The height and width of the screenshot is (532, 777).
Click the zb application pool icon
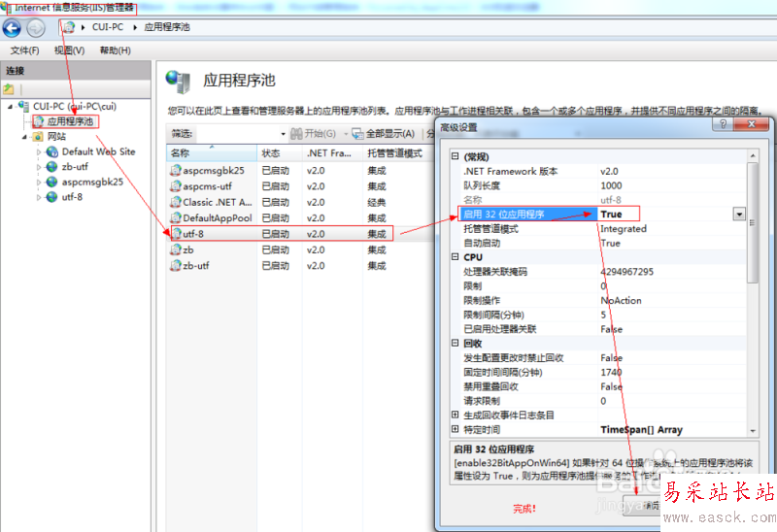176,249
